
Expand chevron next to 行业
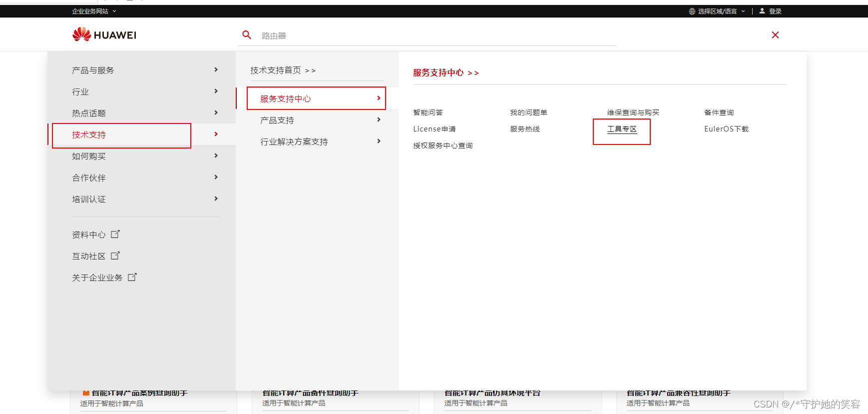tap(216, 91)
